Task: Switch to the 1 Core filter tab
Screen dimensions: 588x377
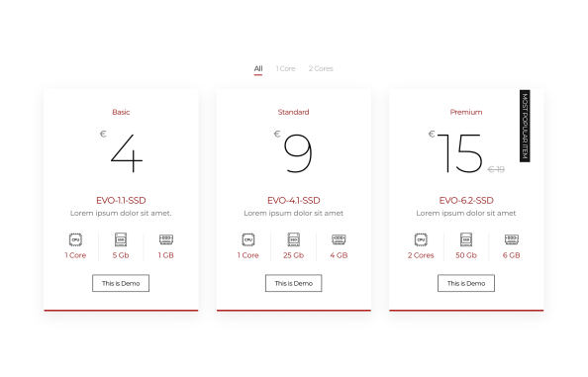Action: 285,68
